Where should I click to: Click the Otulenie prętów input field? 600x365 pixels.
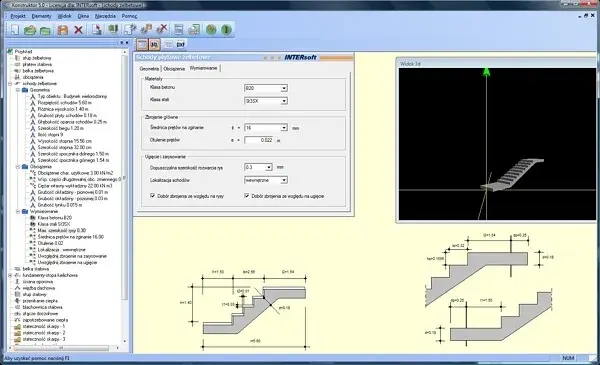click(x=259, y=140)
